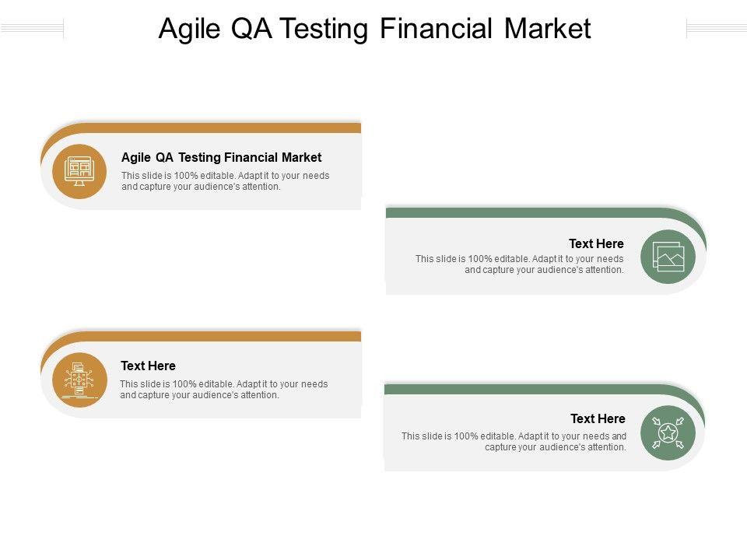Click 'Text Here' beside the picture gallery icon
The height and width of the screenshot is (560, 747).
(596, 243)
